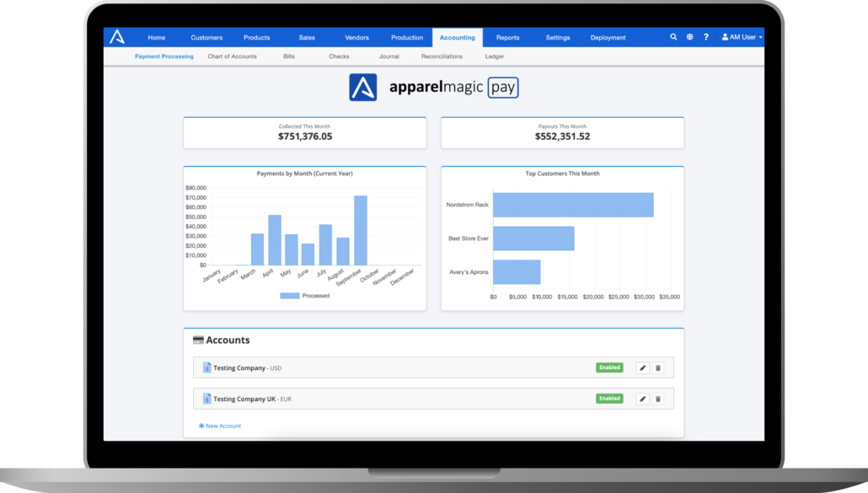Open the Journal subtab
Viewport: 868px width, 493px height.
click(x=389, y=56)
